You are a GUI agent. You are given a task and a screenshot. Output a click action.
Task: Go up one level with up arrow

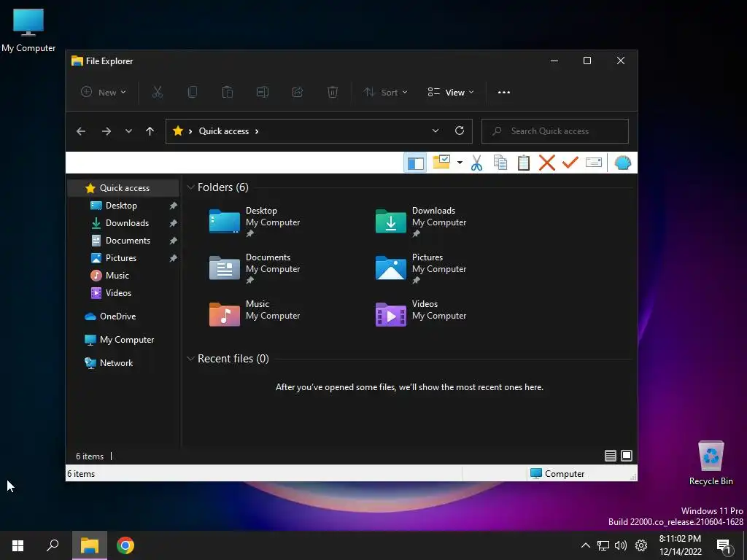(x=150, y=131)
